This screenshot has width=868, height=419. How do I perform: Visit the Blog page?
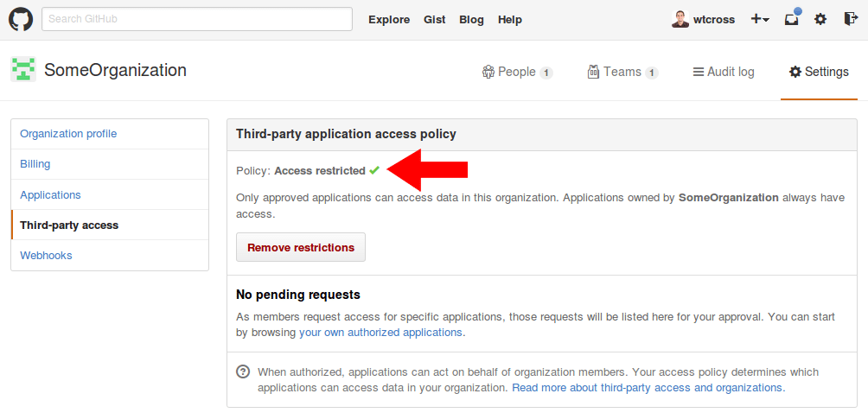pos(471,19)
